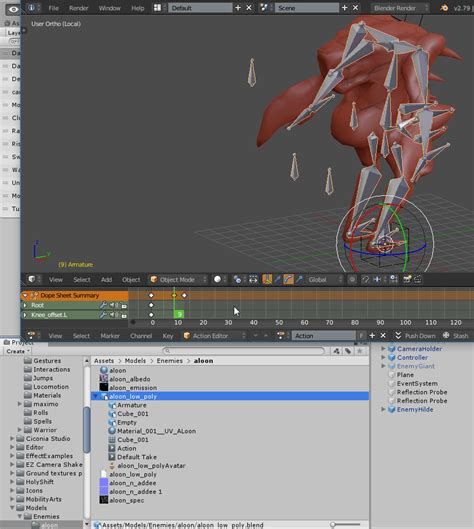Click the Assets breadcrumb link
Image resolution: width=474 pixels, height=529 pixels.
(104, 361)
